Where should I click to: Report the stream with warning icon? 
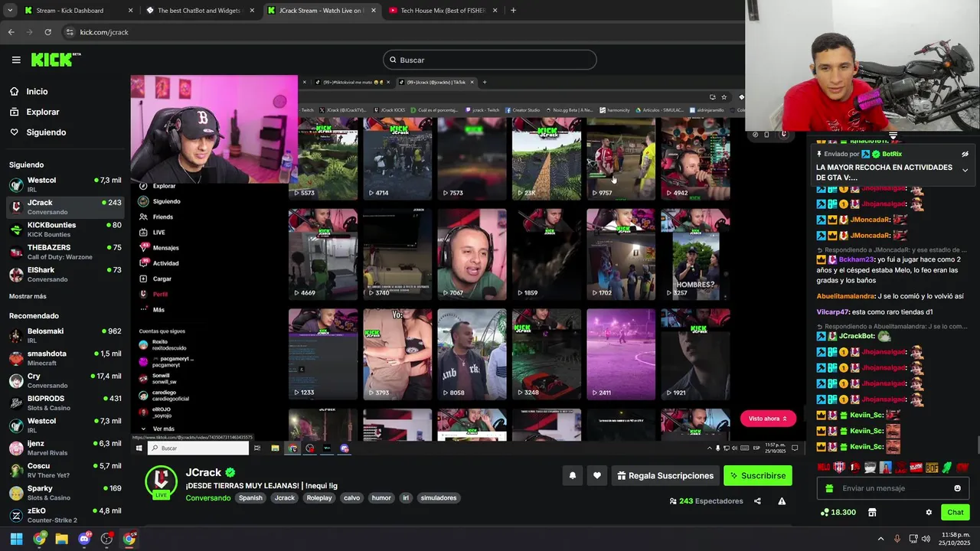point(782,501)
